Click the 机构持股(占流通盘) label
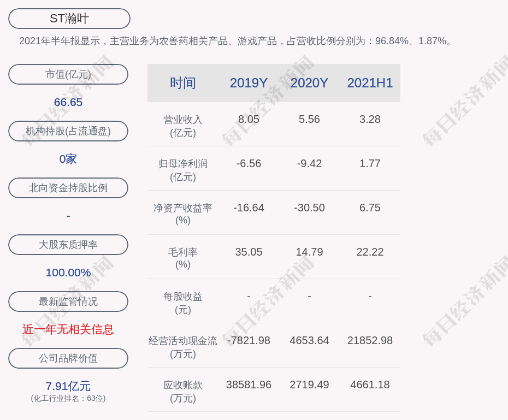The width and height of the screenshot is (508, 420). point(68,131)
